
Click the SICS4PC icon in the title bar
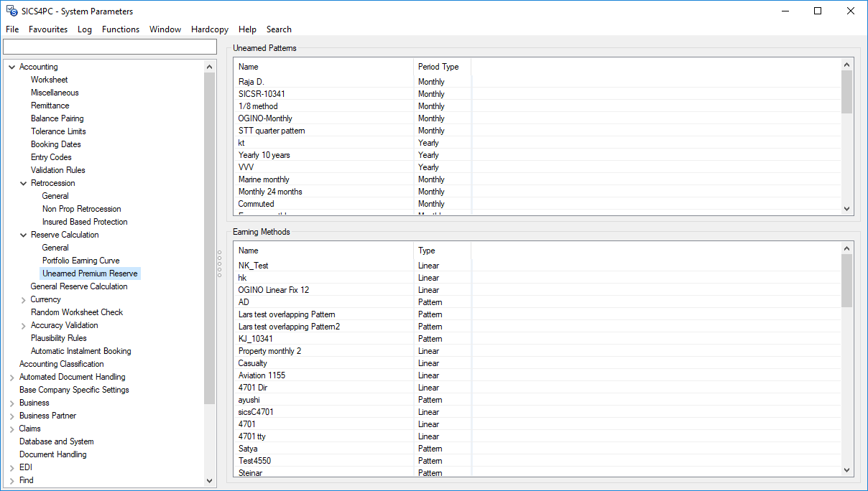pyautogui.click(x=10, y=11)
